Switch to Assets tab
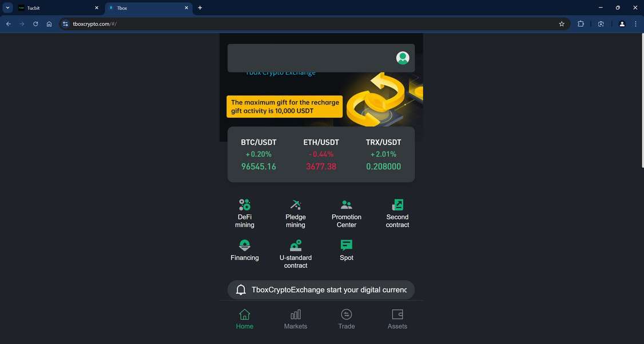The height and width of the screenshot is (344, 644). [397, 319]
